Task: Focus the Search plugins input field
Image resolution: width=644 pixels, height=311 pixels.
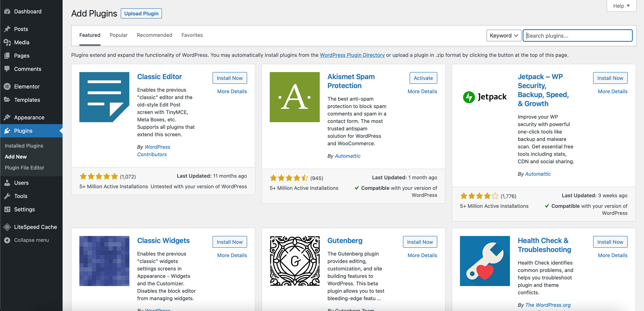Action: [x=577, y=35]
